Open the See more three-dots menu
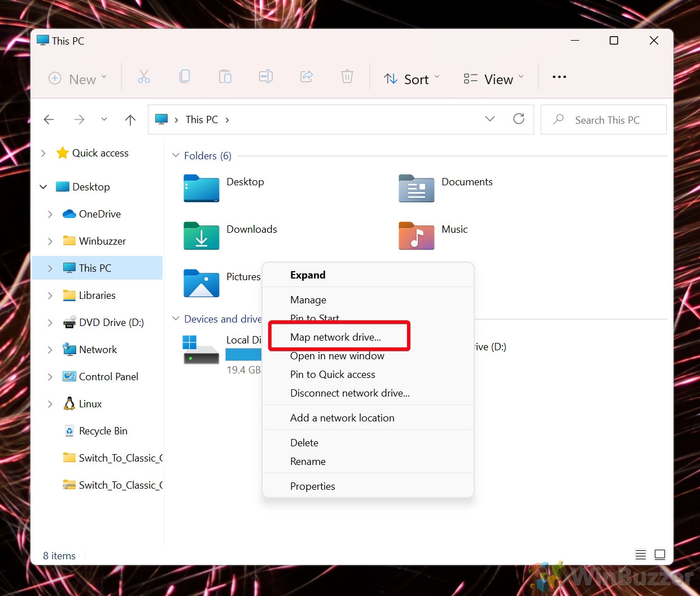Image resolution: width=700 pixels, height=596 pixels. click(x=559, y=77)
